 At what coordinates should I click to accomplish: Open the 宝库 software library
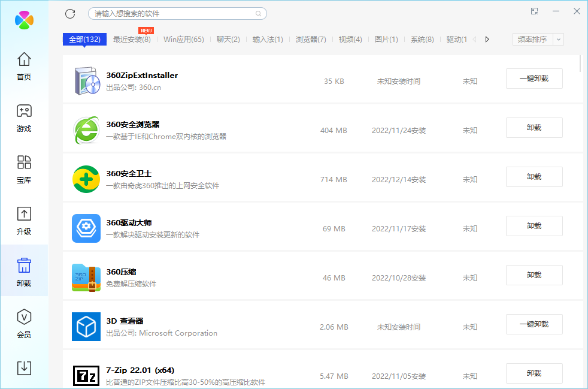[x=24, y=170]
